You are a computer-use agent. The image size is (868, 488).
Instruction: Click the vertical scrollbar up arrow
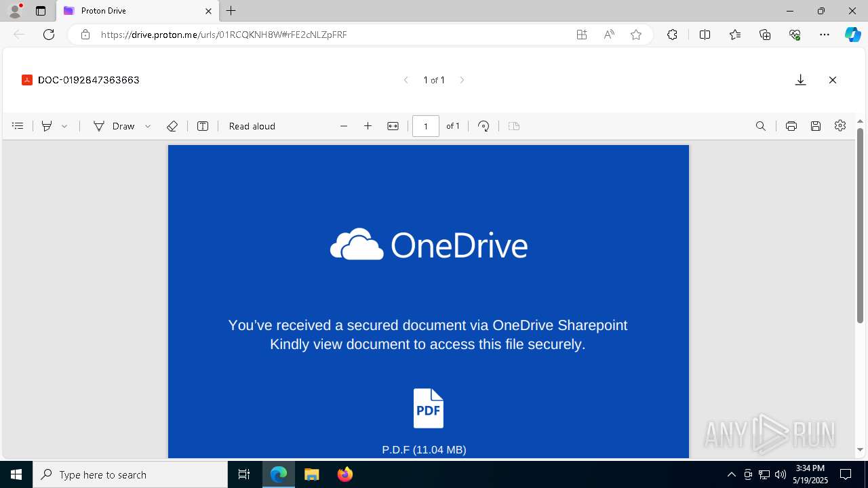pos(860,122)
